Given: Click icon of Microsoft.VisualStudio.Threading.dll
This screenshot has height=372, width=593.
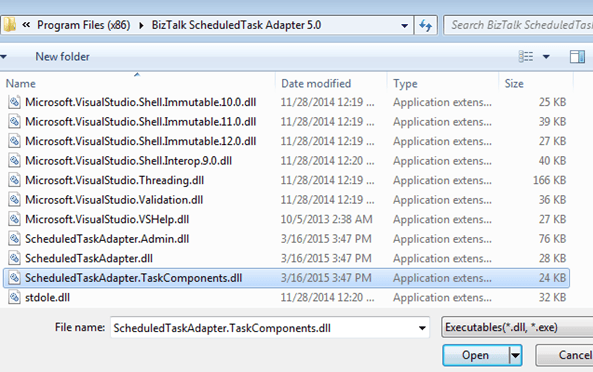Looking at the screenshot, I should tap(14, 180).
